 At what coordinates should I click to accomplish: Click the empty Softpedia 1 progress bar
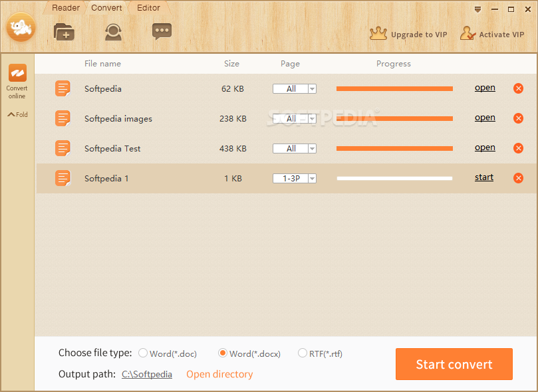(x=394, y=178)
